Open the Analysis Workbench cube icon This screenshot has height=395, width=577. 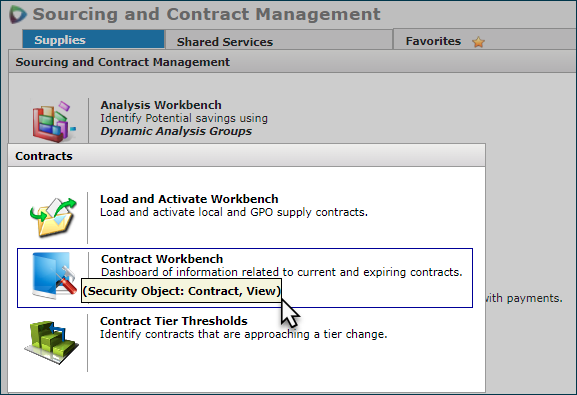point(54,121)
